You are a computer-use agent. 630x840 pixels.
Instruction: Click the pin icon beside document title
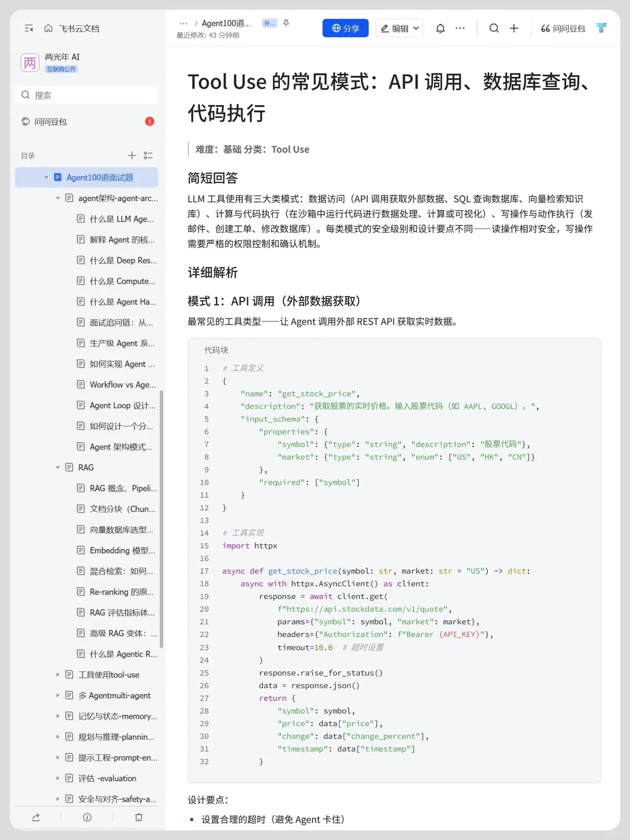point(286,23)
